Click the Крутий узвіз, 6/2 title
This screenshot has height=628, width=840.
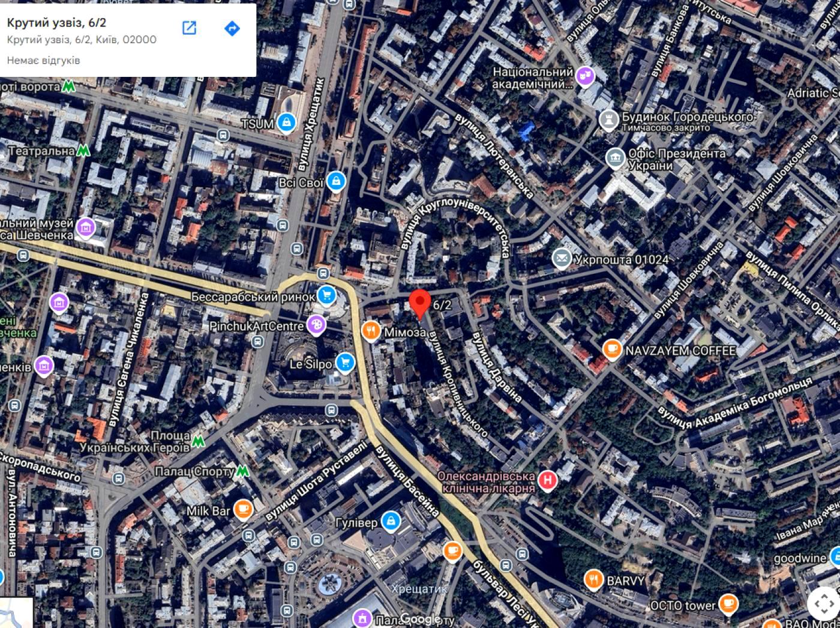coord(57,23)
